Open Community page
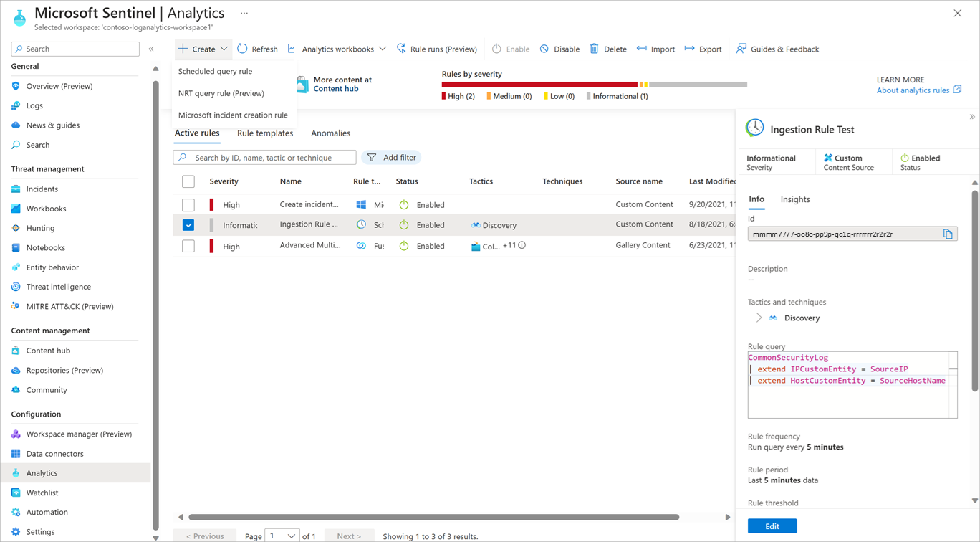 click(x=47, y=390)
